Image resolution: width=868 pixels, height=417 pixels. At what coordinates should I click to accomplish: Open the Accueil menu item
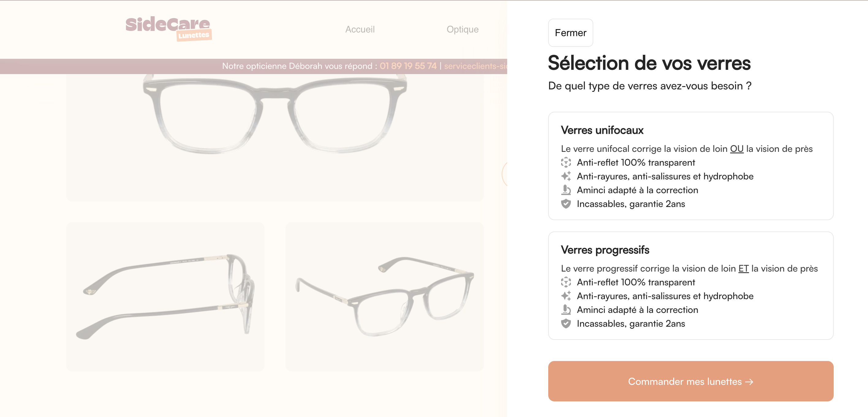(x=360, y=29)
